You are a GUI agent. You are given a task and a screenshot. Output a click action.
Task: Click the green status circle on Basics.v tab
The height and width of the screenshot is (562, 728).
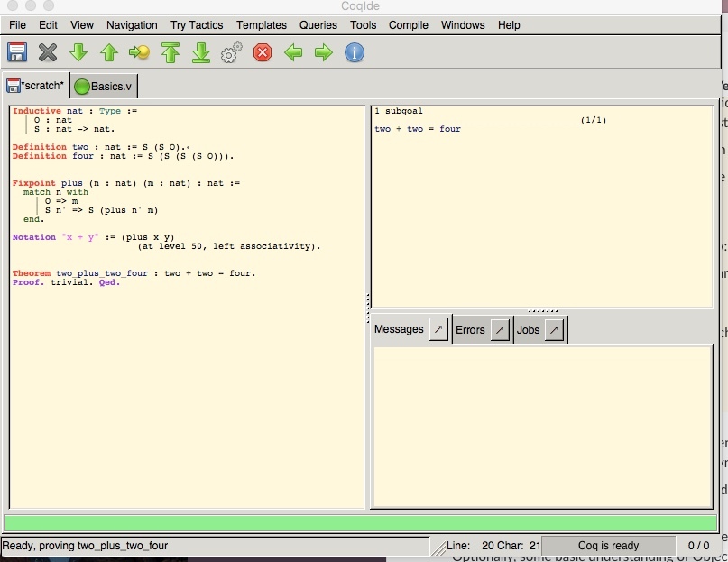[82, 87]
